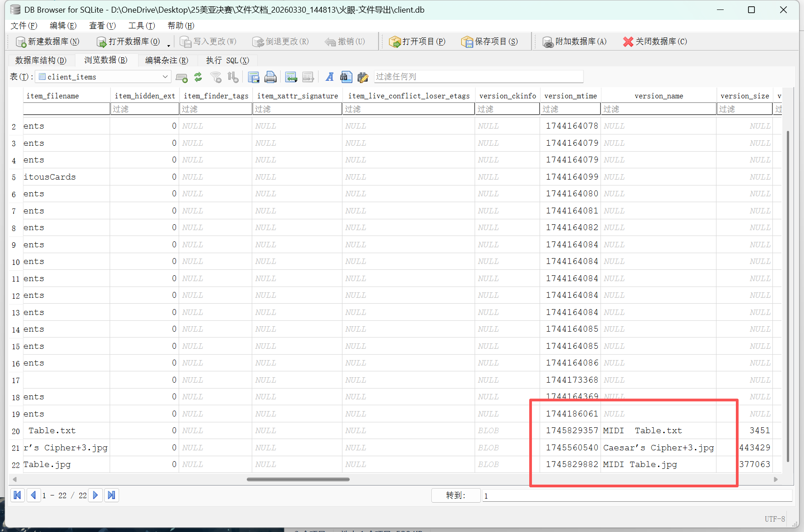The height and width of the screenshot is (532, 804).
Task: Select the version_size cell 3451
Action: click(744, 430)
